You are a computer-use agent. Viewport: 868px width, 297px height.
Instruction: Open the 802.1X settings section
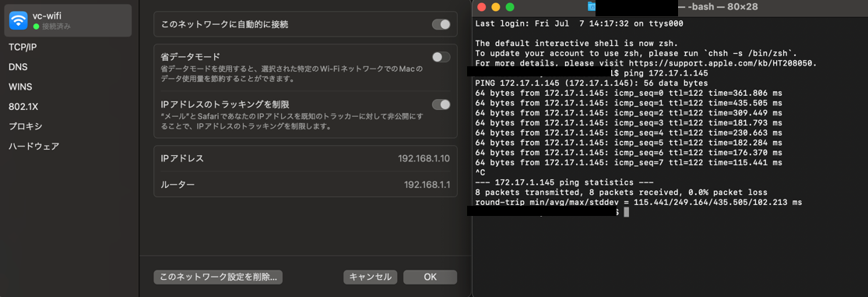coord(23,106)
